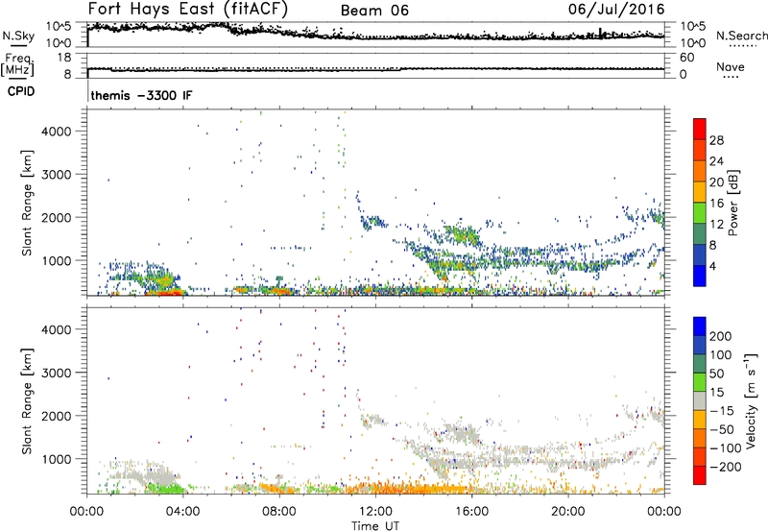The width and height of the screenshot is (768, 532).
Task: Click the top blue velocity colorbar segment
Action: point(700,326)
